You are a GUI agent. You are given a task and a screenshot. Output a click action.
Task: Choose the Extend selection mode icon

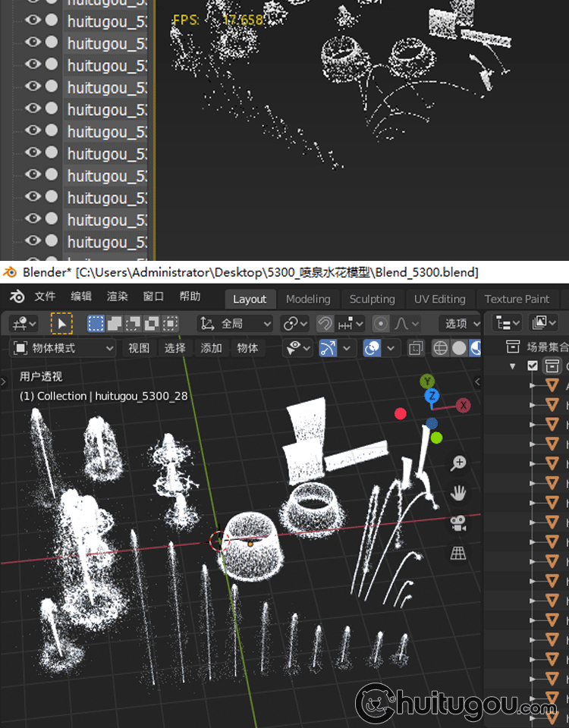tap(115, 324)
